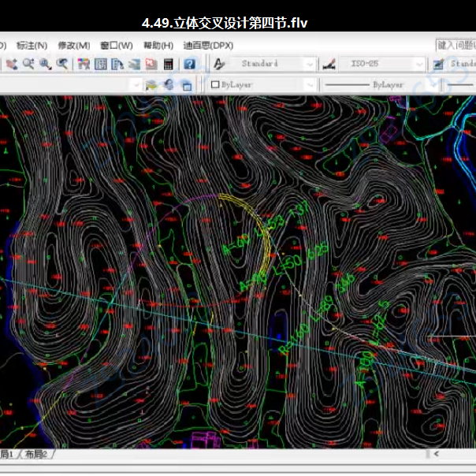Open the 帮助(H) menu

pos(158,46)
